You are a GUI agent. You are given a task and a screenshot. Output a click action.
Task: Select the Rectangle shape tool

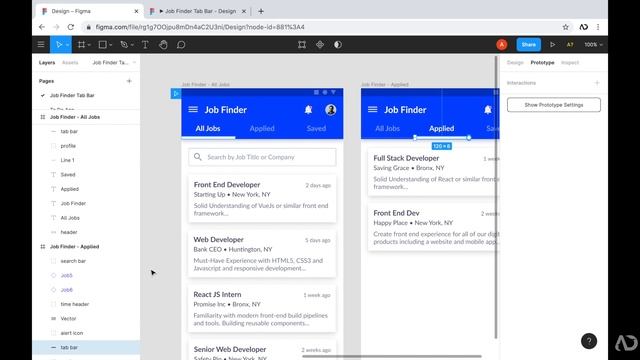point(102,44)
